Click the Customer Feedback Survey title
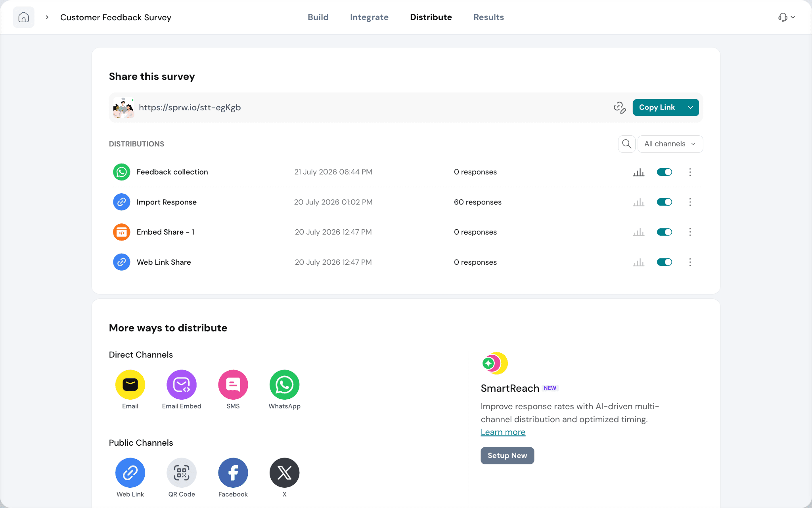812x508 pixels. click(116, 17)
